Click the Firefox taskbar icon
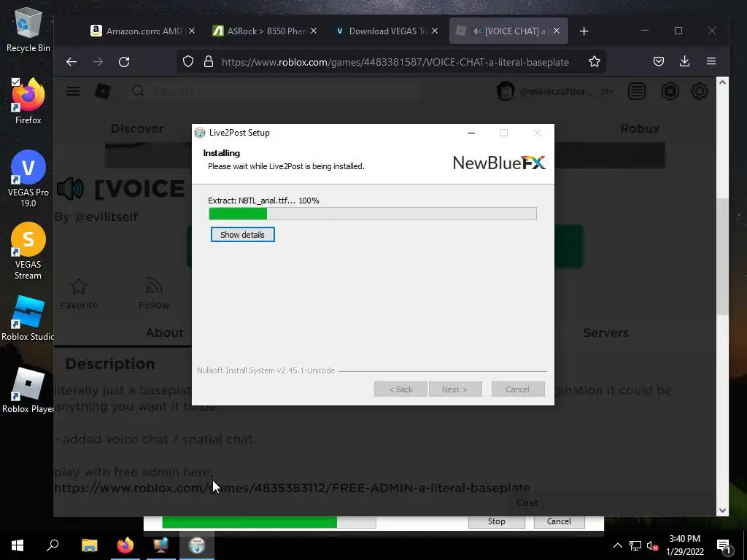 (125, 545)
